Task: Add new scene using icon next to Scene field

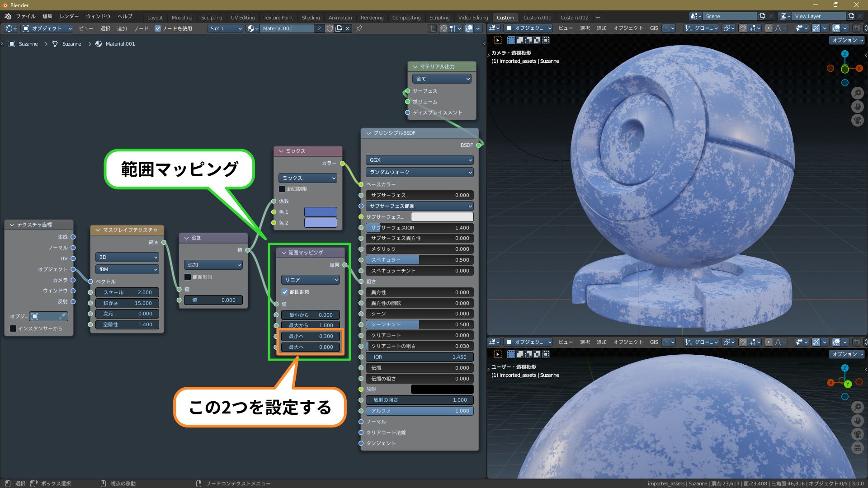Action: [x=762, y=16]
